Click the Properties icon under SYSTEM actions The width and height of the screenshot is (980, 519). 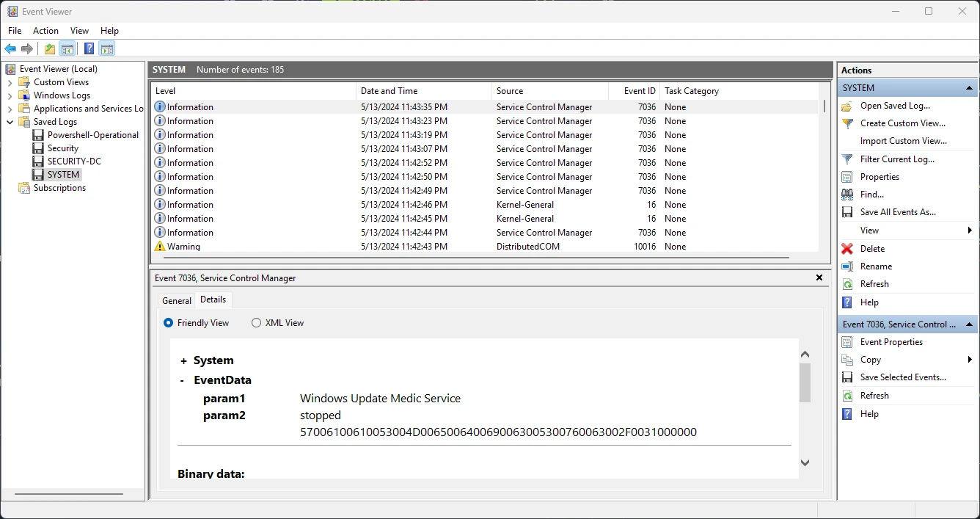[847, 177]
